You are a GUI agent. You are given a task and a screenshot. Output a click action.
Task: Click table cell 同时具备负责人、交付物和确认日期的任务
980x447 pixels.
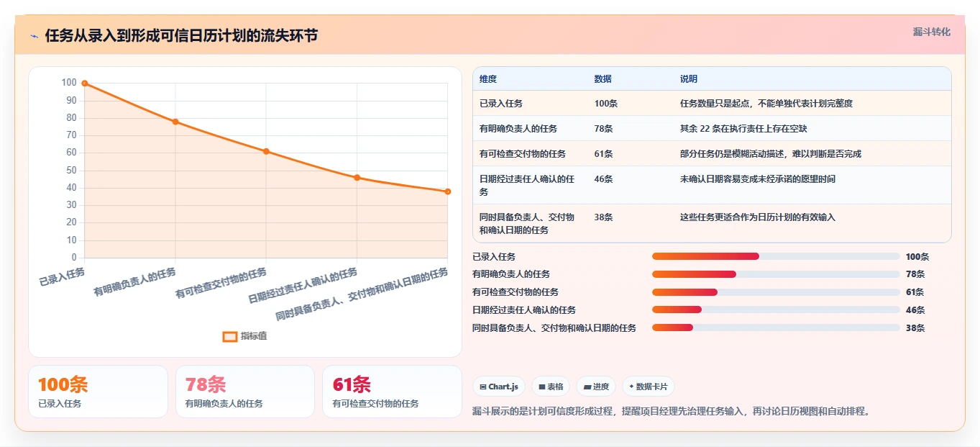click(x=527, y=224)
